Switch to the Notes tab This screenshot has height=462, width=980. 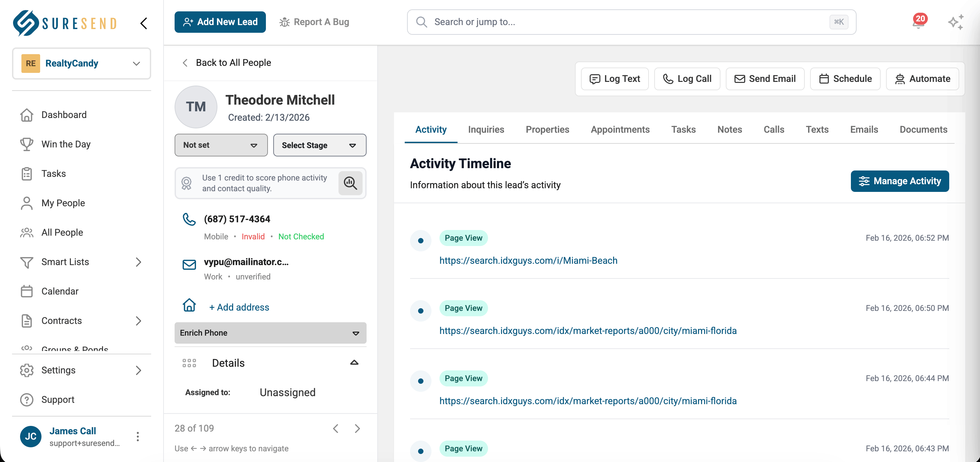(729, 129)
